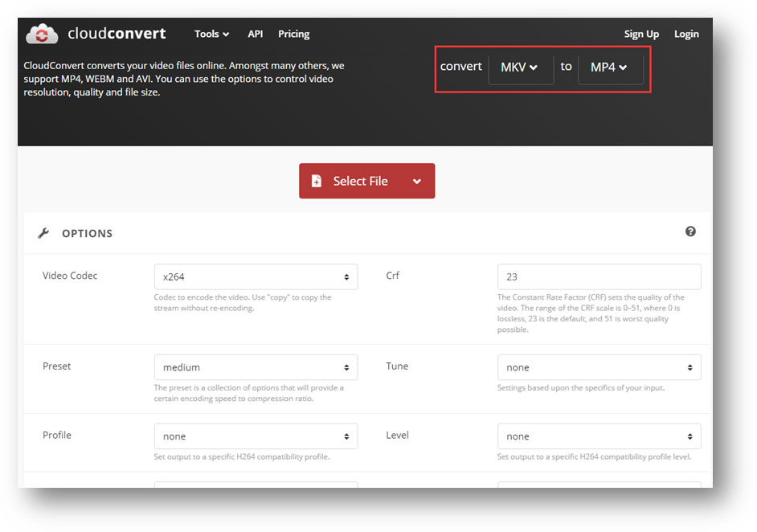Click the Preset label

coord(56,366)
